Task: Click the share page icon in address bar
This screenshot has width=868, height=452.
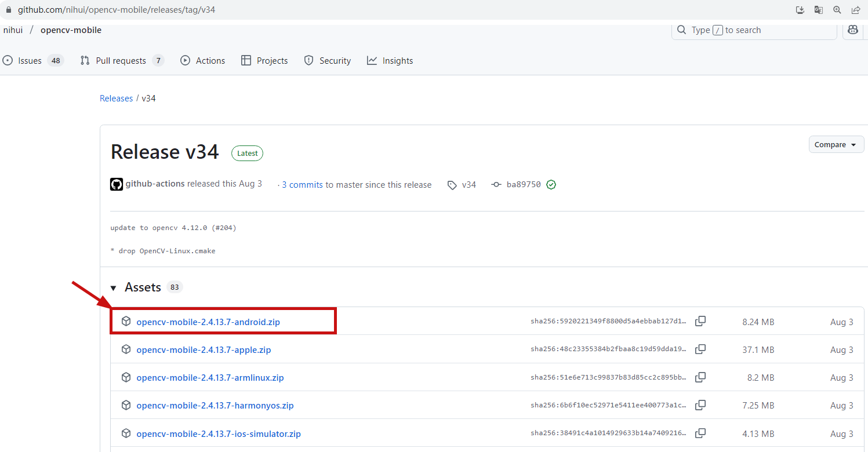Action: pyautogui.click(x=855, y=10)
